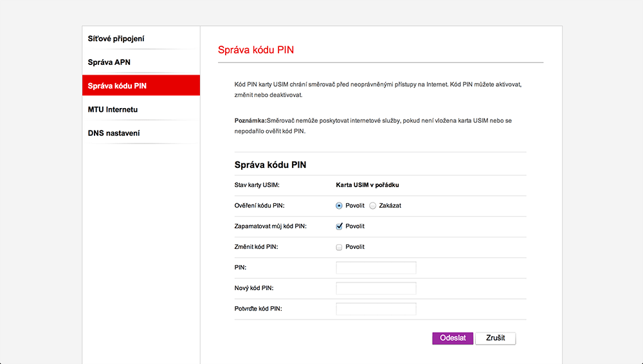Select the Zakázat radio button

click(x=372, y=206)
